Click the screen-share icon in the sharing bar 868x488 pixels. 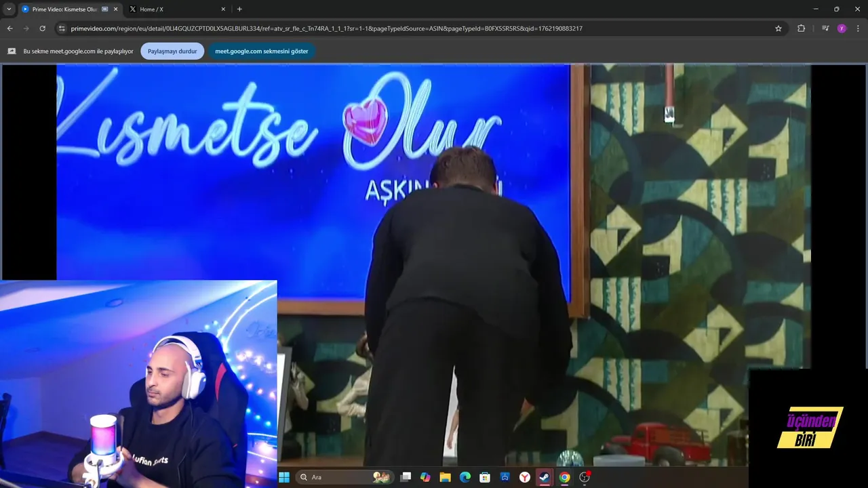[x=12, y=51]
